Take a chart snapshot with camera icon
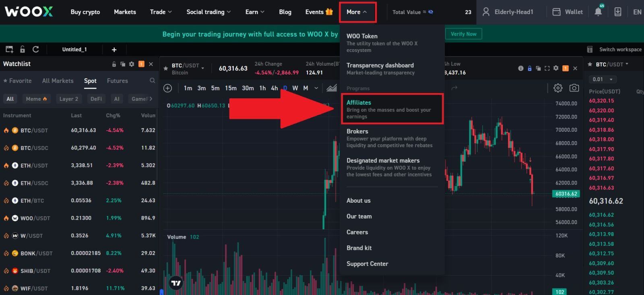The width and height of the screenshot is (644, 295). coord(574,88)
